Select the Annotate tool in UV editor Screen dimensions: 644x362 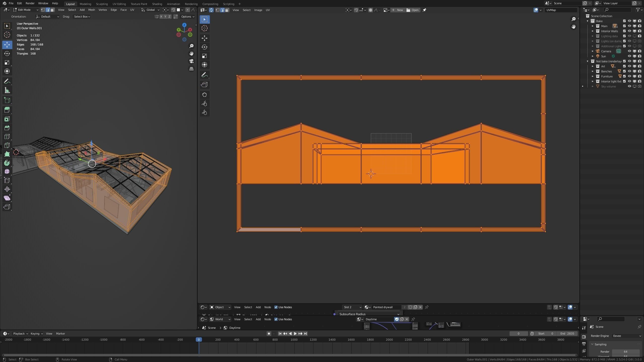(x=205, y=75)
